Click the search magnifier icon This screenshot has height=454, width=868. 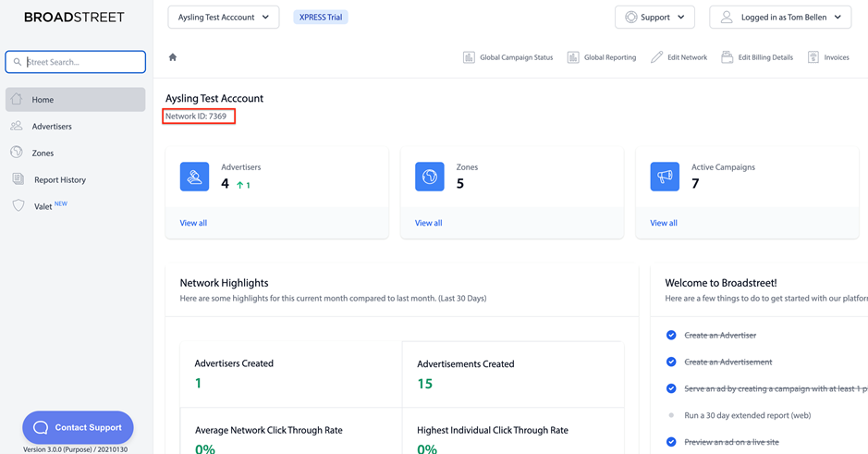pos(18,62)
